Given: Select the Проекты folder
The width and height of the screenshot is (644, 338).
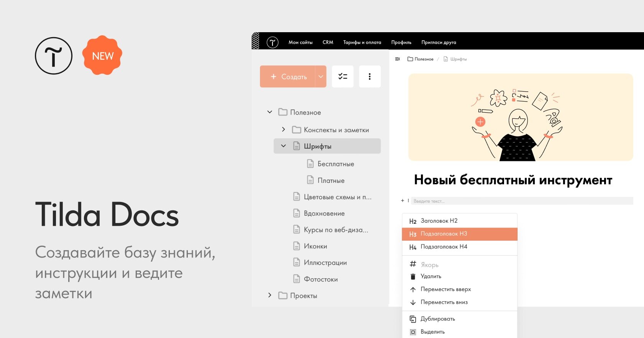Looking at the screenshot, I should [303, 295].
